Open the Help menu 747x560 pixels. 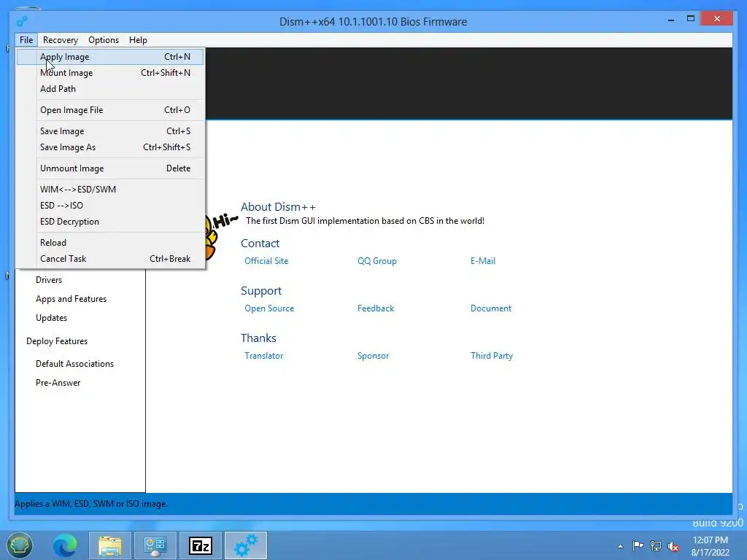(138, 40)
